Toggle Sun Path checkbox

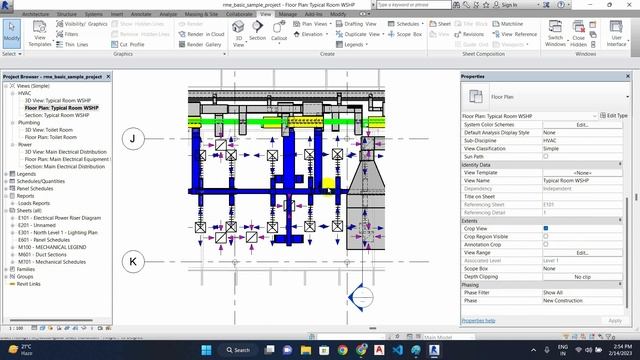click(546, 156)
